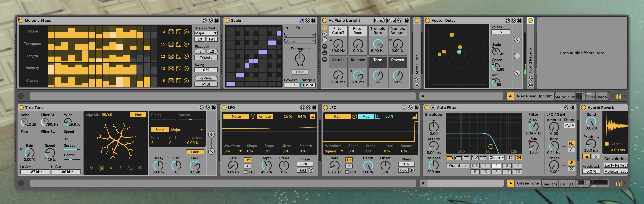
Task: Click the minus icon on Ac Piano Upright sidebar
Action: pyautogui.click(x=324, y=40)
